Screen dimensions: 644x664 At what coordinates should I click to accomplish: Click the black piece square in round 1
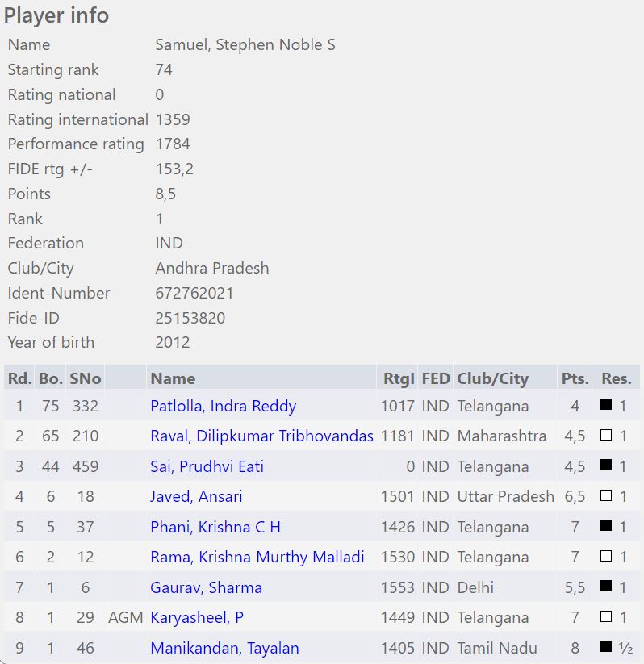point(606,406)
